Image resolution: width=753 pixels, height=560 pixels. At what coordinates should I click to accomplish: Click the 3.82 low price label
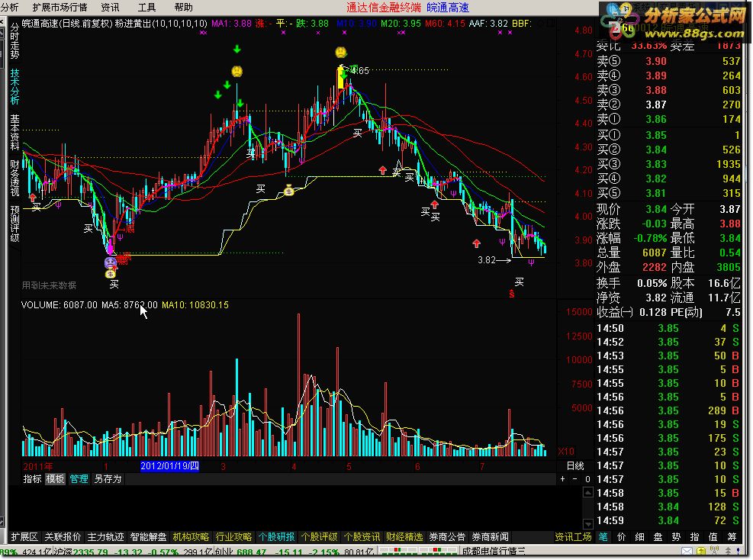pos(487,260)
